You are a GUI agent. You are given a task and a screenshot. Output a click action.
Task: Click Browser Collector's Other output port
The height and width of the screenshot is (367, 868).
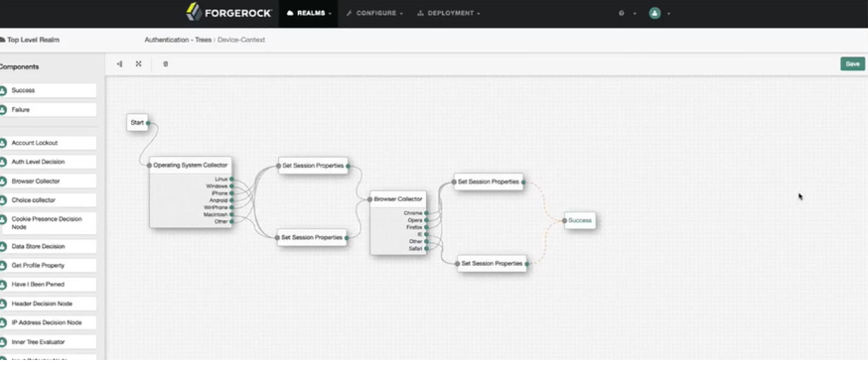426,242
